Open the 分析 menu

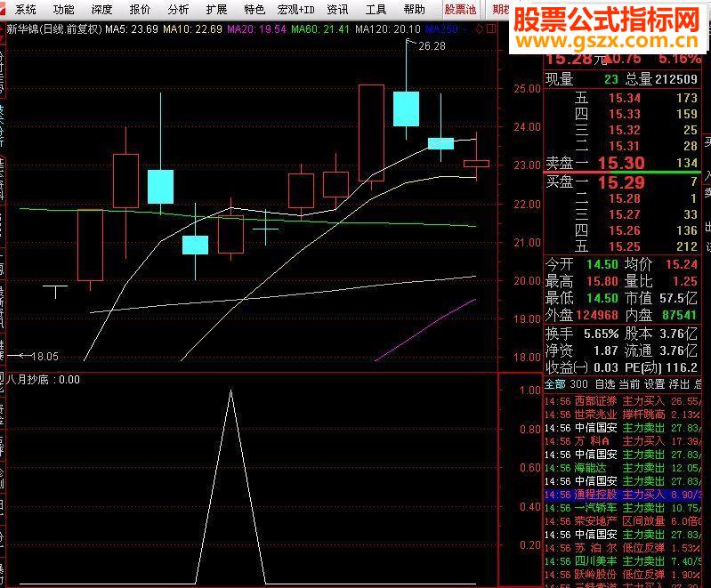(x=178, y=9)
